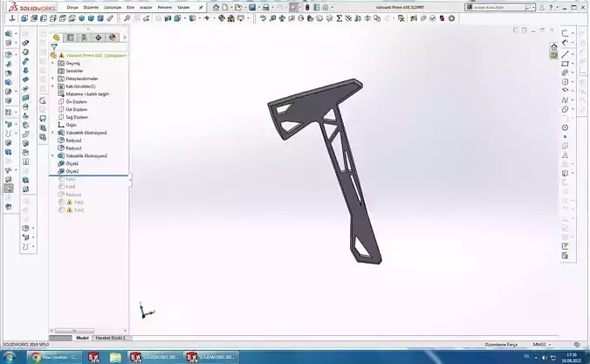The width and height of the screenshot is (590, 364).
Task: Expand the Katı Gövdeler(1) tree node
Action: [52, 86]
